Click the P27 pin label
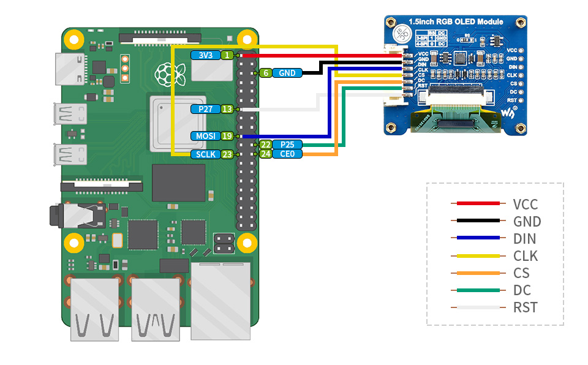Image resolution: width=588 pixels, height=365 pixels. 206,109
